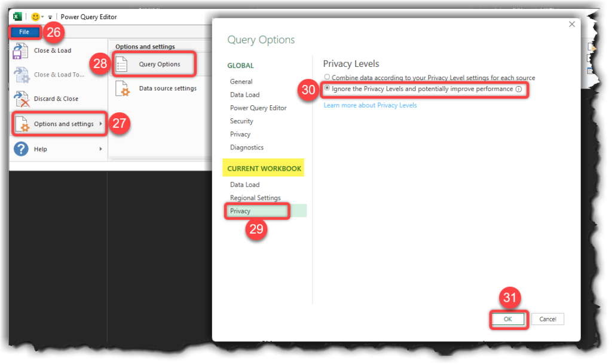Click the Options and settings gear icon

(22, 124)
